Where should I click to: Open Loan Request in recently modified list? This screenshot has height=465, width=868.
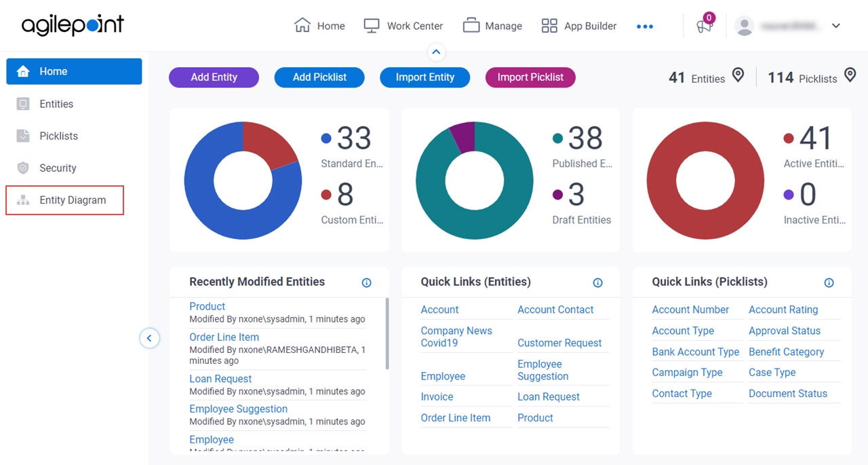[220, 379]
